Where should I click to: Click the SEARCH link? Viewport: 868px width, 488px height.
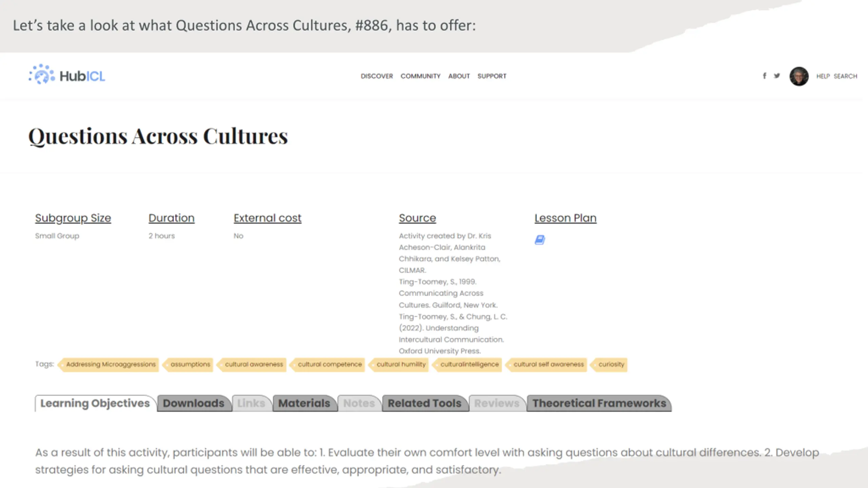845,76
